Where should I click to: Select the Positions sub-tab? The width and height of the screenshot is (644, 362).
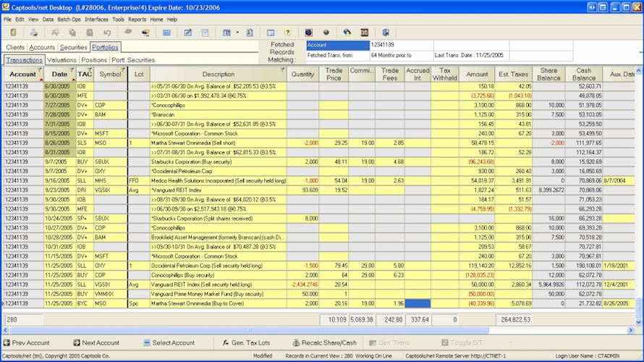pyautogui.click(x=93, y=60)
